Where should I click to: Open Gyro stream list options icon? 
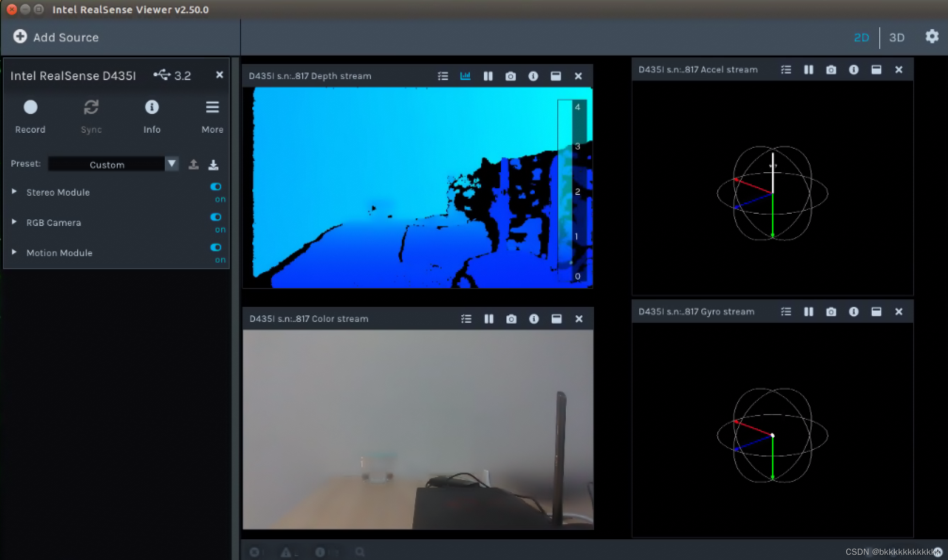point(786,312)
